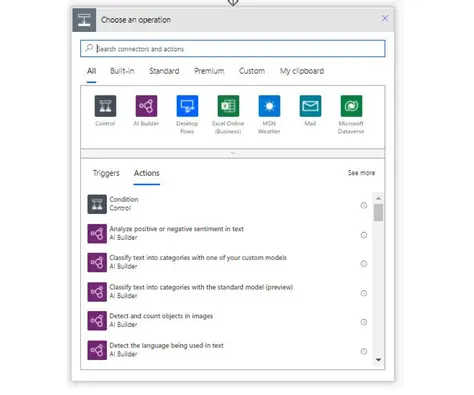Click the See more link

[361, 173]
